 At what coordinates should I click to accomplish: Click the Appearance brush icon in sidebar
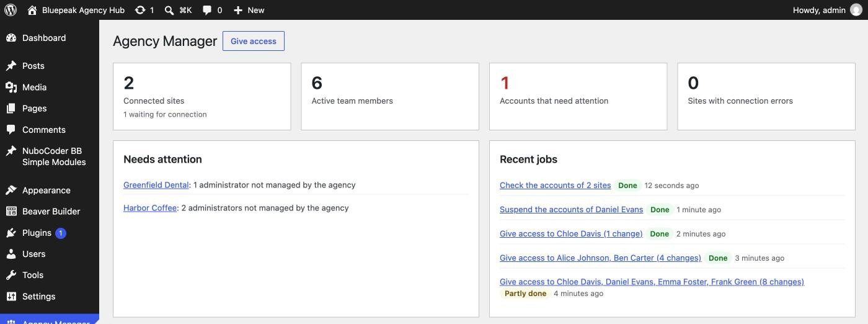coord(11,190)
